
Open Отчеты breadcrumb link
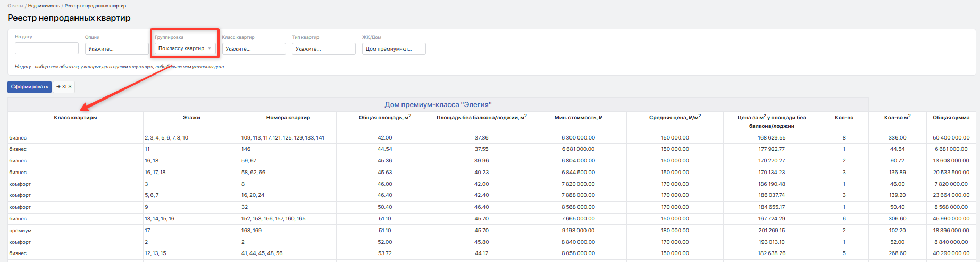point(15,6)
